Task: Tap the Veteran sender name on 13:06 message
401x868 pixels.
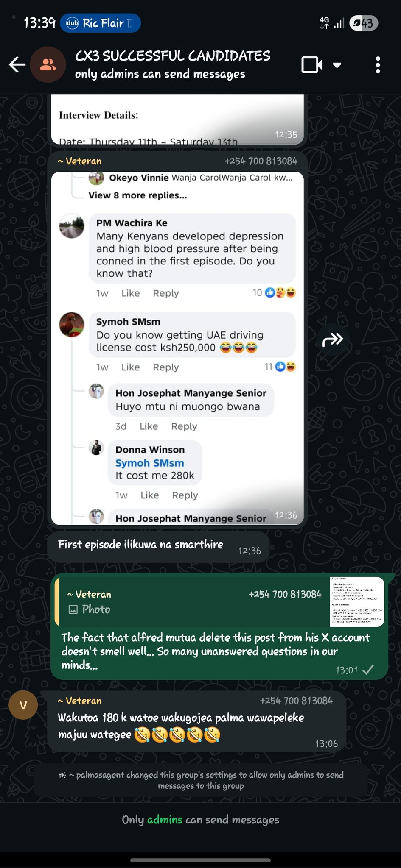Action: [x=80, y=701]
